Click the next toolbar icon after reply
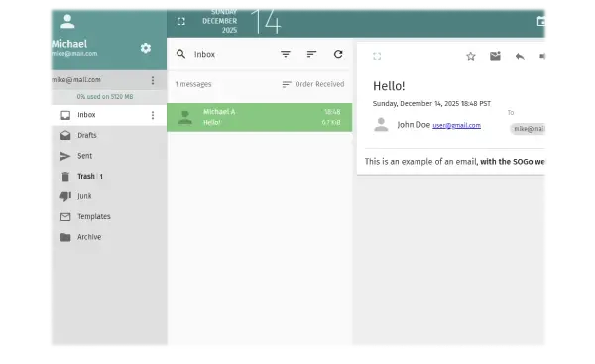Viewport: 595px width, 364px height. [x=542, y=57]
